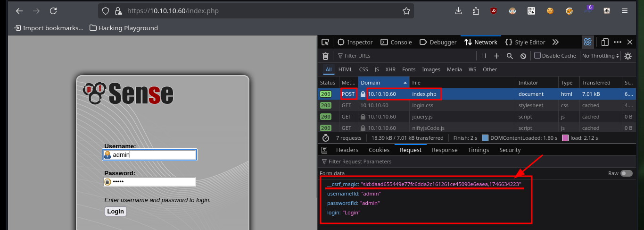Filter requests by CSS
The image size is (644, 230).
[363, 69]
